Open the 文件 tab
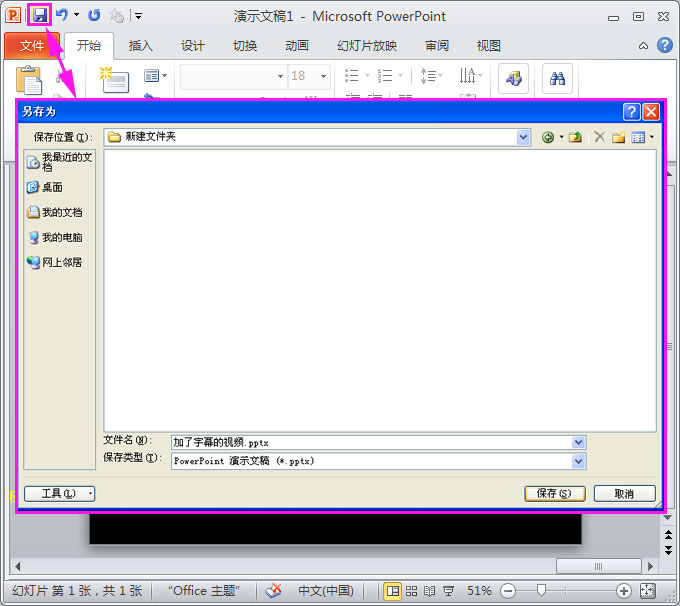This screenshot has width=680, height=606. 32,46
